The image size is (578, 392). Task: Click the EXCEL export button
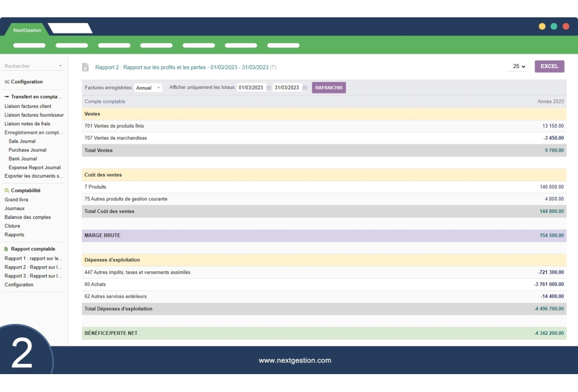point(549,66)
